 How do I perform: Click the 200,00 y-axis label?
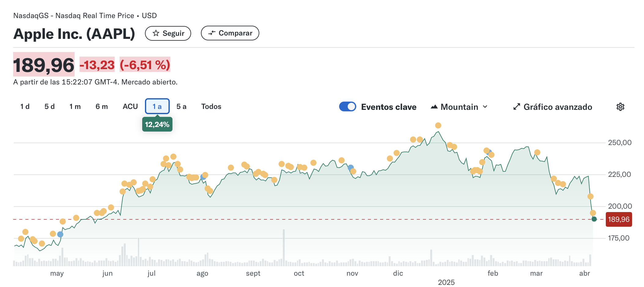620,206
